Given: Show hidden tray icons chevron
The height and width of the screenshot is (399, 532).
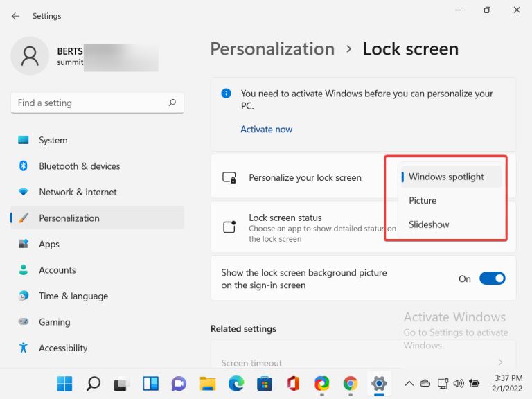Looking at the screenshot, I should (x=409, y=383).
